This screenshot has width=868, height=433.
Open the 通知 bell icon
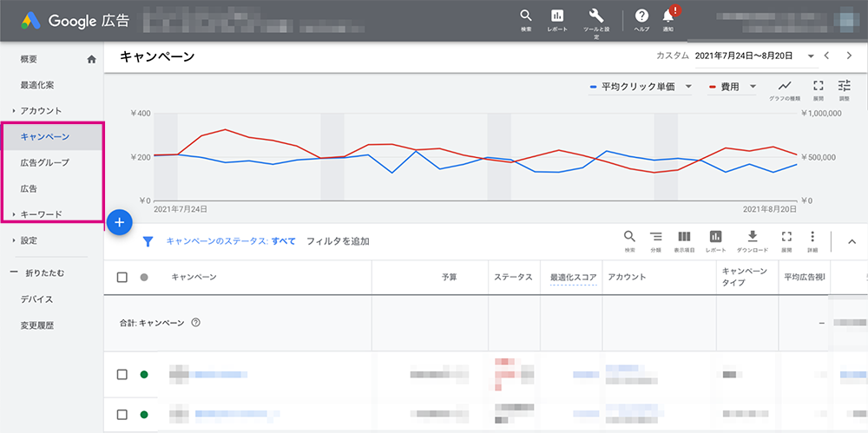coord(668,16)
